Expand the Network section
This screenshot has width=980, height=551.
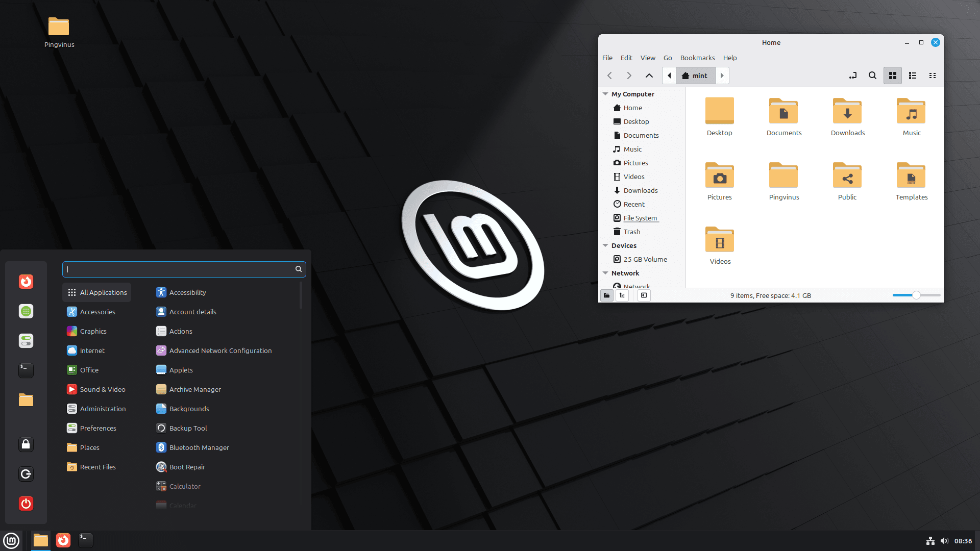click(605, 273)
